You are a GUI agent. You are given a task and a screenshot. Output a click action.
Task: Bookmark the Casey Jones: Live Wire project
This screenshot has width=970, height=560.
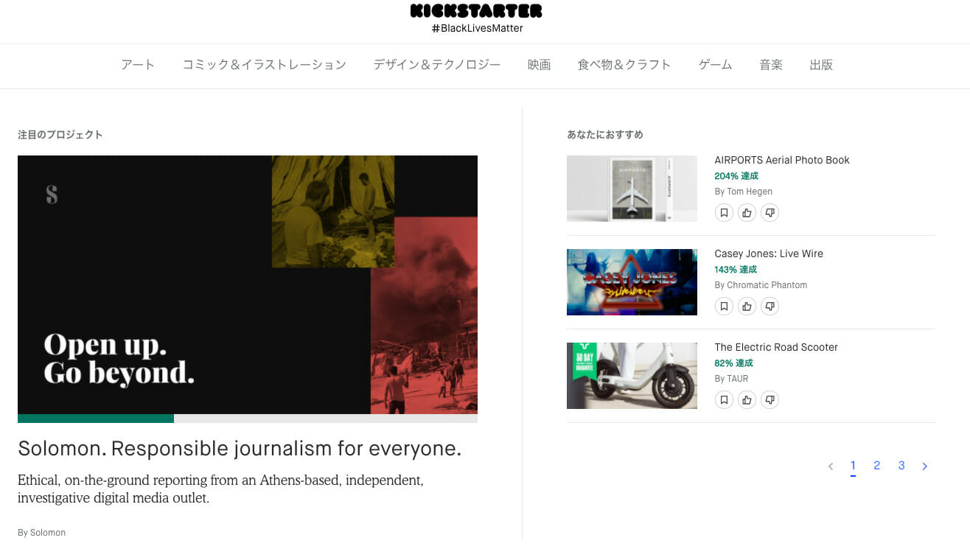[x=724, y=307]
